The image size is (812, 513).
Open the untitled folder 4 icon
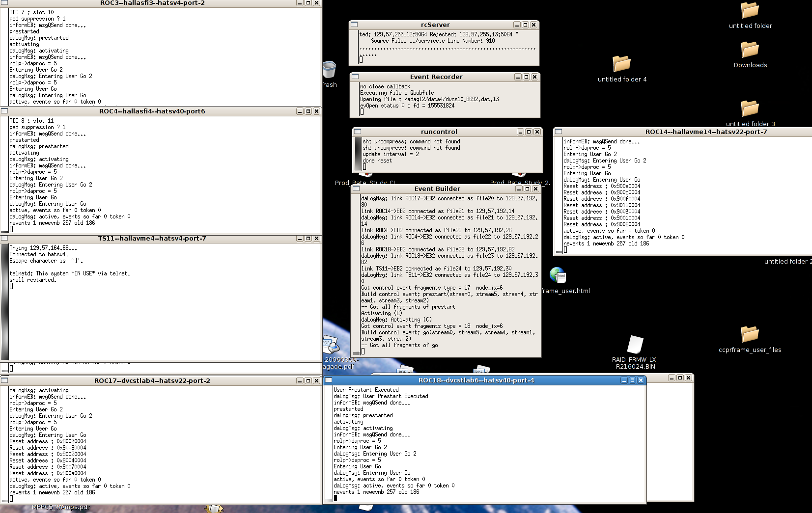[621, 64]
